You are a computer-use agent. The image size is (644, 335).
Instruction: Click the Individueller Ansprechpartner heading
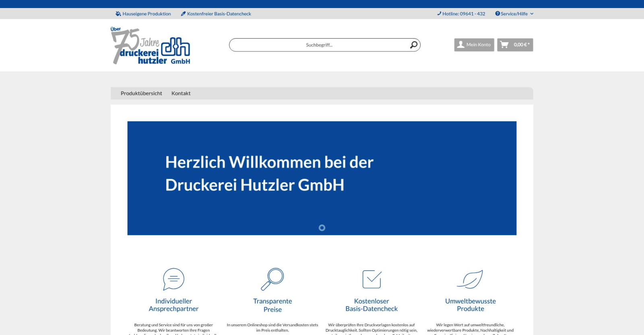click(173, 305)
